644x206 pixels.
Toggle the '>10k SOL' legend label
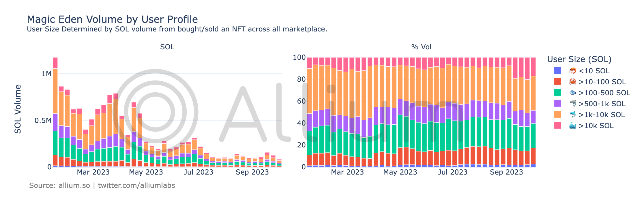pyautogui.click(x=596, y=126)
